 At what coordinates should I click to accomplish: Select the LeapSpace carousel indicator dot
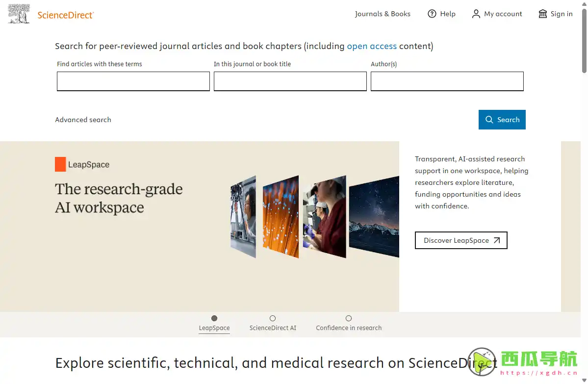tap(214, 318)
